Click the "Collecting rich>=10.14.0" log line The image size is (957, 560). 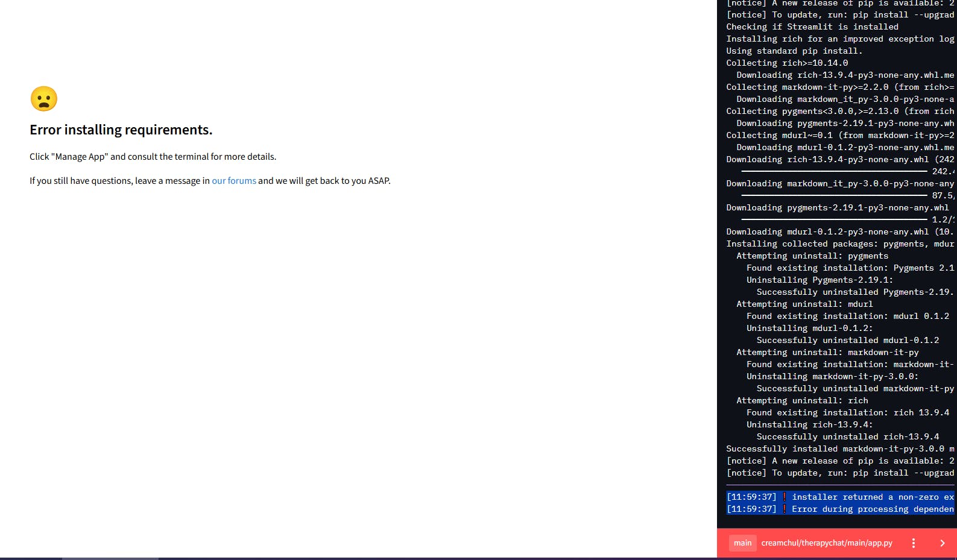(x=787, y=63)
